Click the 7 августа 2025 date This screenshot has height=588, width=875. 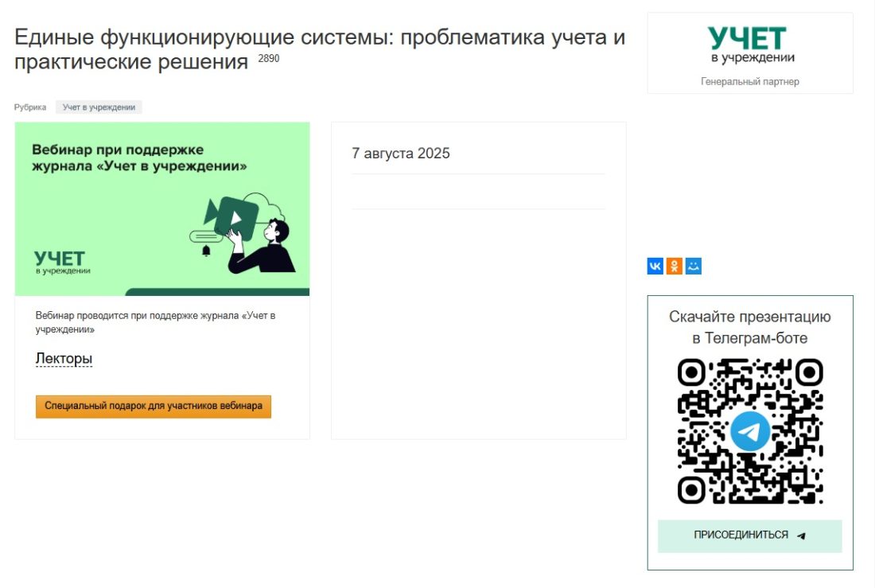(x=401, y=154)
